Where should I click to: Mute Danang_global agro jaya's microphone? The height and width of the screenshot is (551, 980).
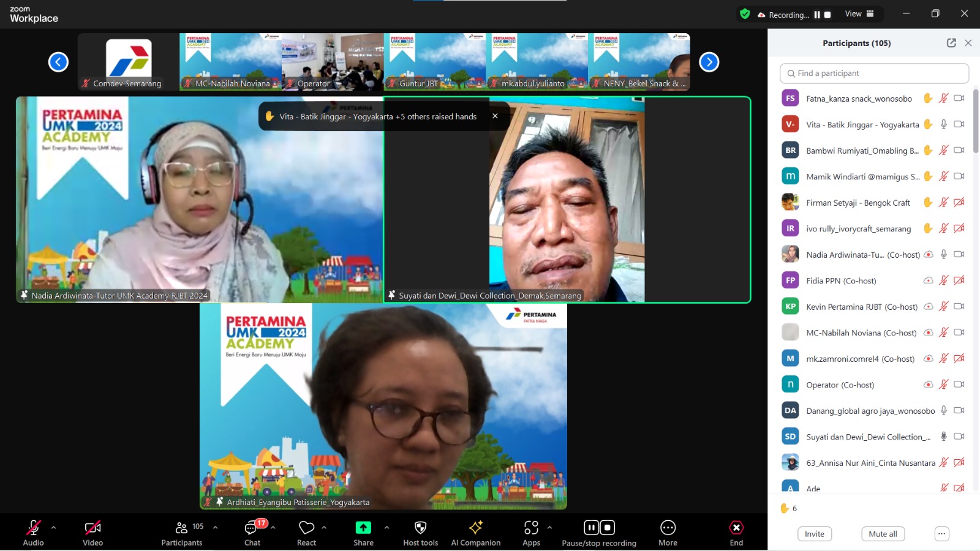pyautogui.click(x=944, y=410)
